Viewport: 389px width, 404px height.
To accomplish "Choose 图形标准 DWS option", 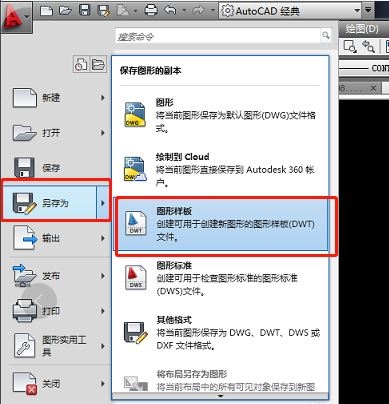I will coord(220,278).
